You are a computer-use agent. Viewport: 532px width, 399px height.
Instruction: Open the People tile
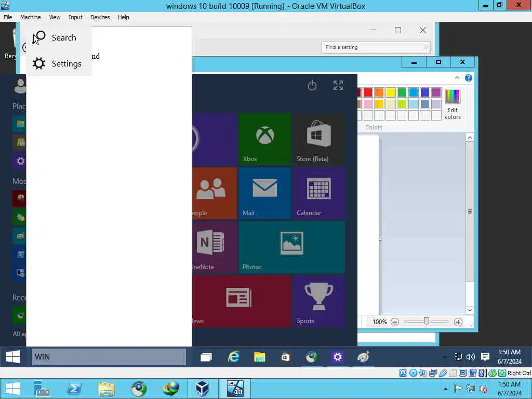pos(215,193)
